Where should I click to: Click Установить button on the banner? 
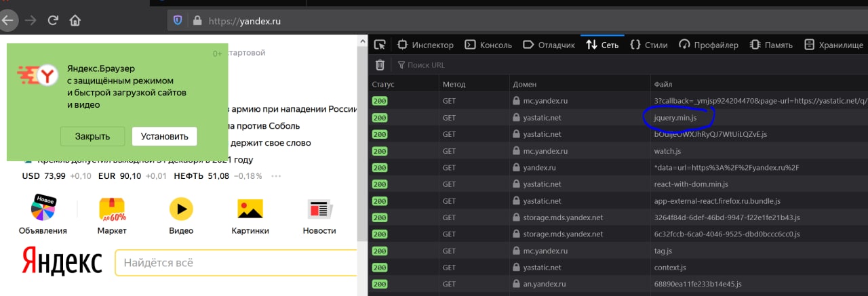[164, 136]
